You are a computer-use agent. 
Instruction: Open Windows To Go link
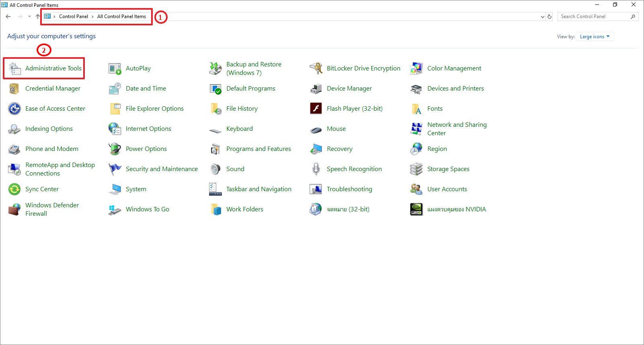pos(148,209)
